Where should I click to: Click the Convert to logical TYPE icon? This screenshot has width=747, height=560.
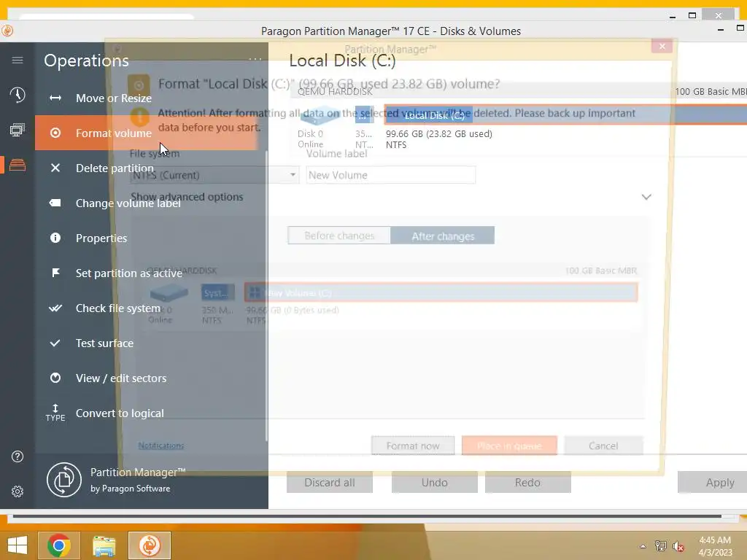55,413
